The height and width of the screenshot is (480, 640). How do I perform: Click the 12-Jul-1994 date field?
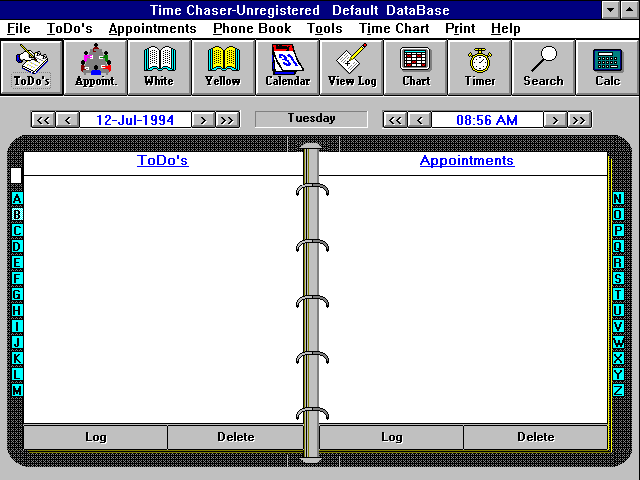click(x=135, y=120)
